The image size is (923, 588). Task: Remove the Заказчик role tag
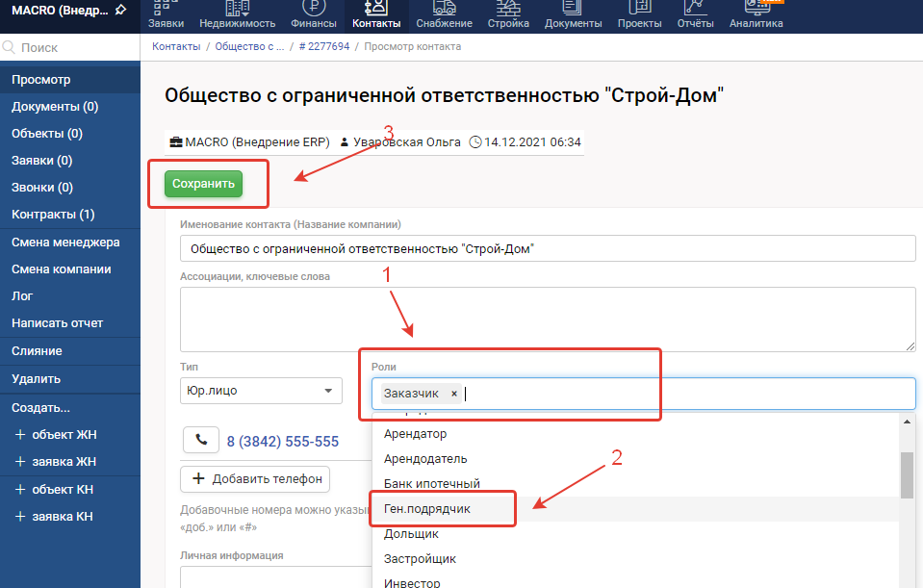click(454, 394)
